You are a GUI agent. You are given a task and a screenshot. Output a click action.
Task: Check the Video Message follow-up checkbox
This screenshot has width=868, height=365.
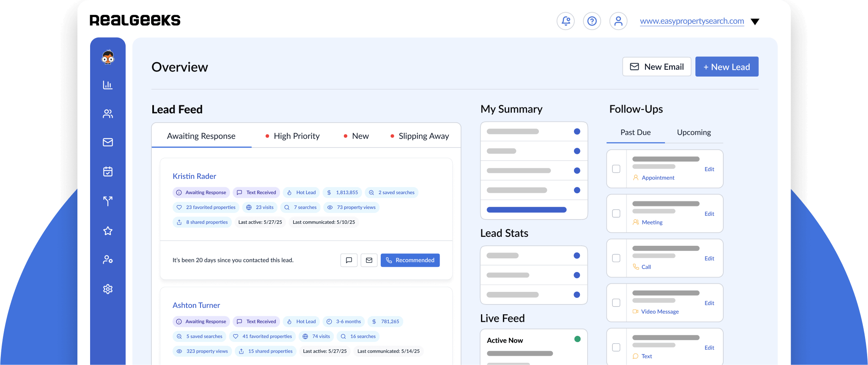point(616,303)
